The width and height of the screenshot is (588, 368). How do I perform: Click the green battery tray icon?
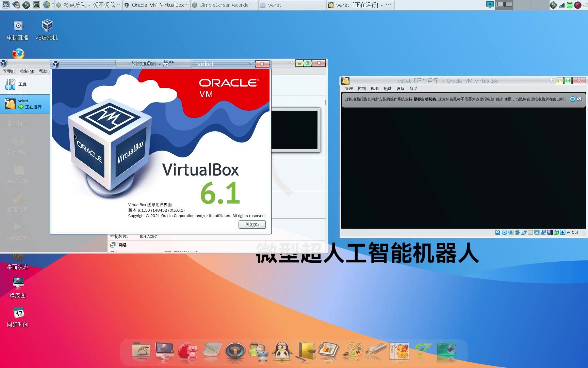point(570,5)
